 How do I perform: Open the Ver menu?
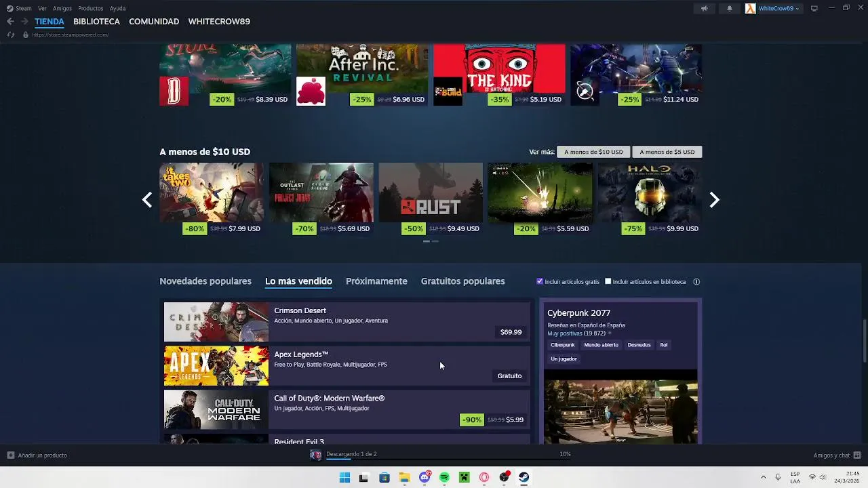click(42, 8)
